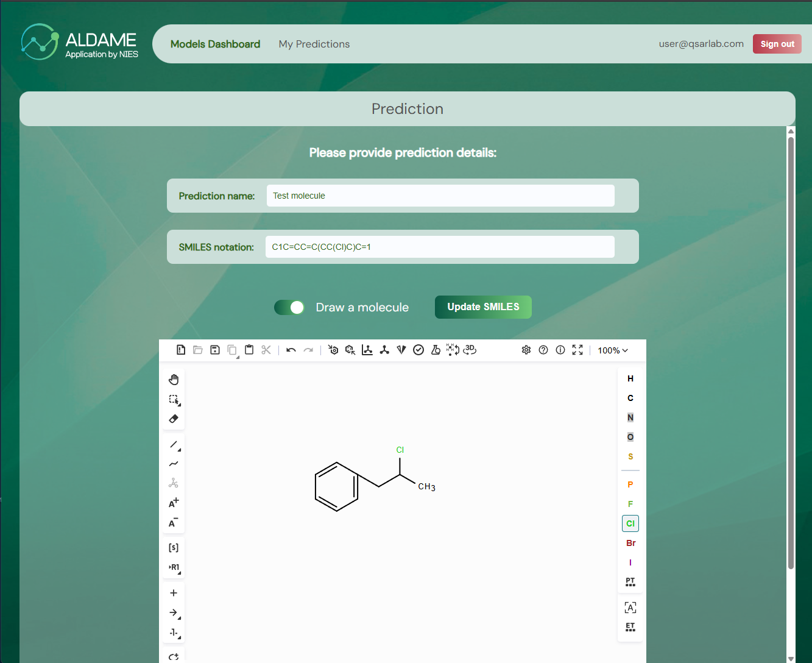Click the Clean Up structure icon
The height and width of the screenshot is (663, 812).
point(384,350)
